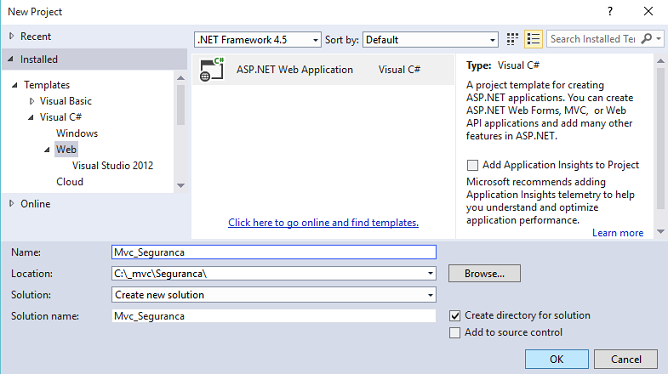The height and width of the screenshot is (374, 668).
Task: Click the Browse... button
Action: [484, 273]
